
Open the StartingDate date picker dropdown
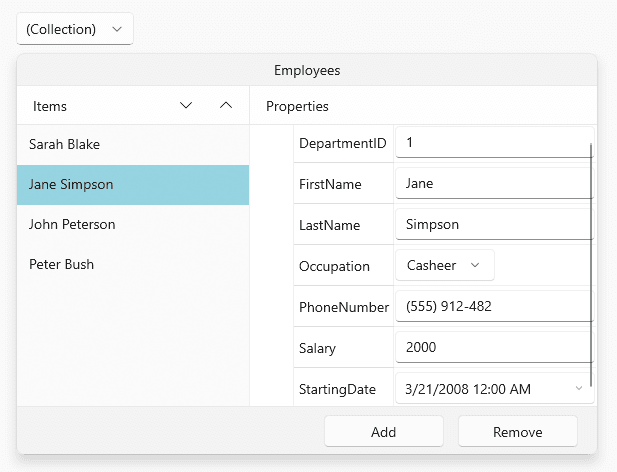(578, 389)
